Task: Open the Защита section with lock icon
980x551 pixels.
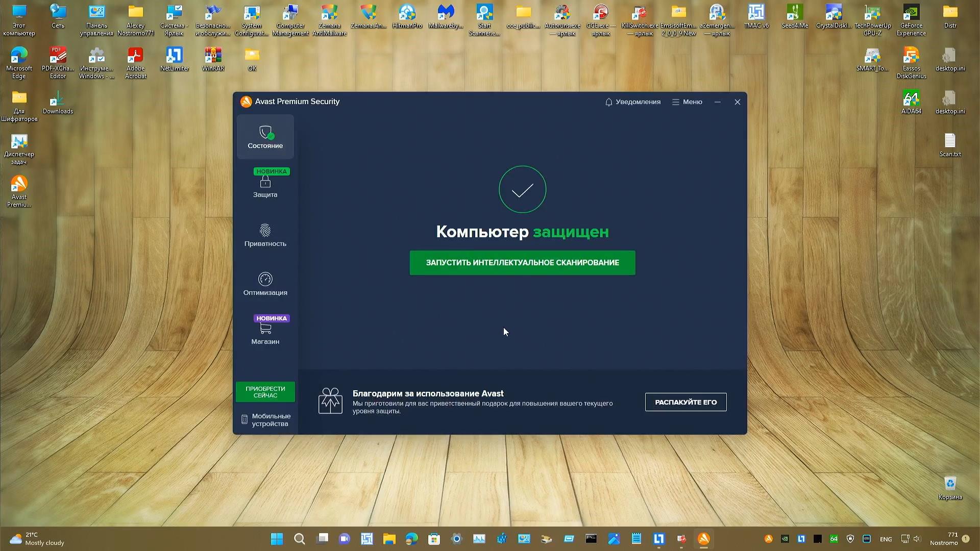Action: 265,181
